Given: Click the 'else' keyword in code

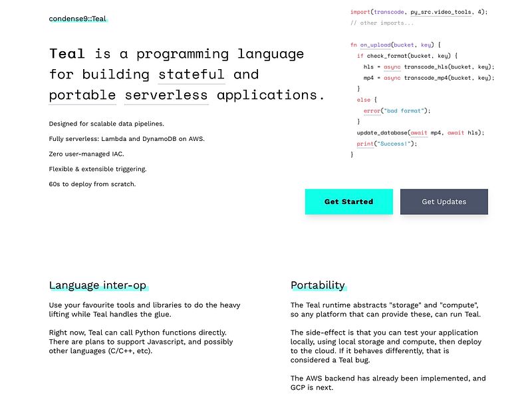Looking at the screenshot, I should pyautogui.click(x=363, y=100).
